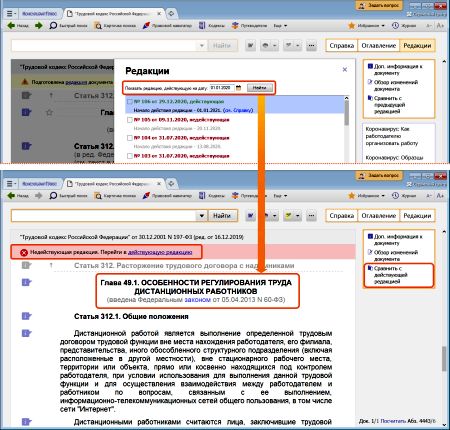The height and width of the screenshot is (430, 450).
Task: Decrease font size with A- in top window
Action: (x=429, y=26)
